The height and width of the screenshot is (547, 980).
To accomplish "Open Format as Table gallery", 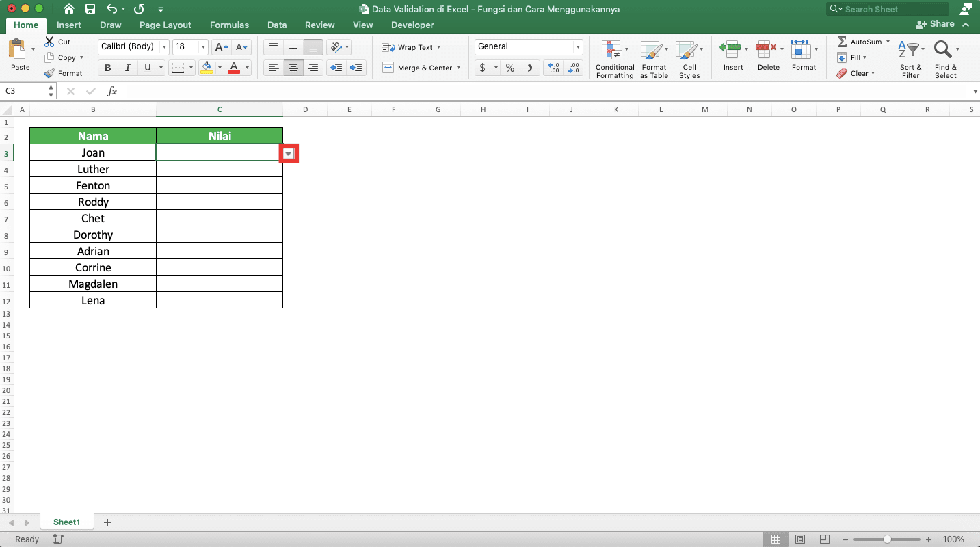I will coord(654,59).
